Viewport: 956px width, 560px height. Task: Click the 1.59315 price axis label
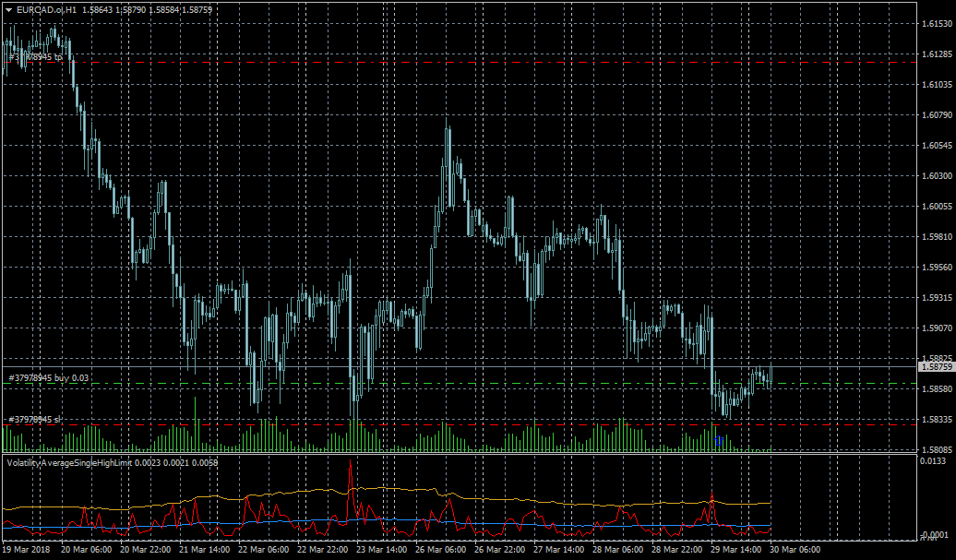point(938,298)
